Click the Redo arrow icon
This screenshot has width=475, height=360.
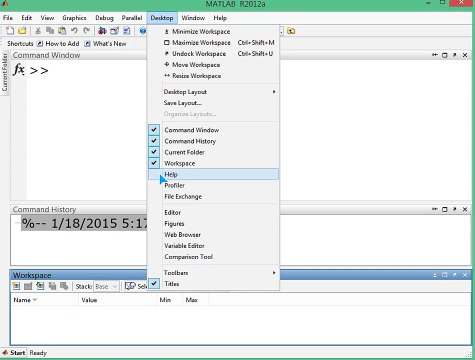point(87,31)
